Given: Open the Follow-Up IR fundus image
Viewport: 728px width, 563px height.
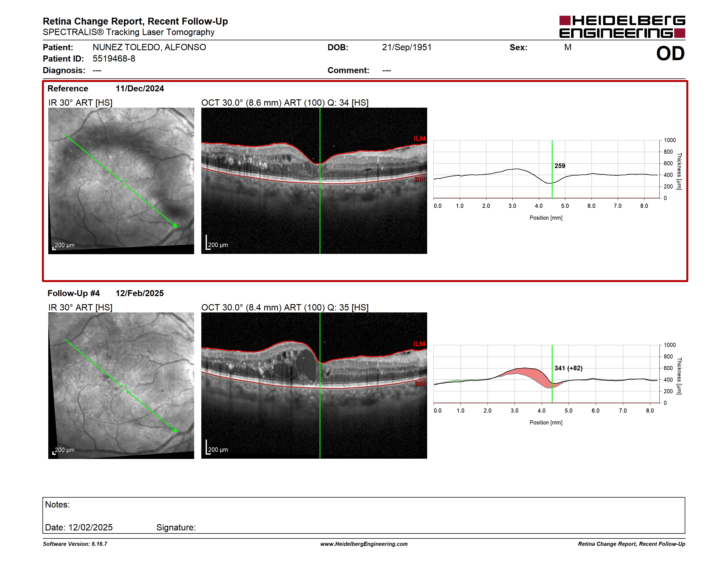Looking at the screenshot, I should tap(121, 385).
